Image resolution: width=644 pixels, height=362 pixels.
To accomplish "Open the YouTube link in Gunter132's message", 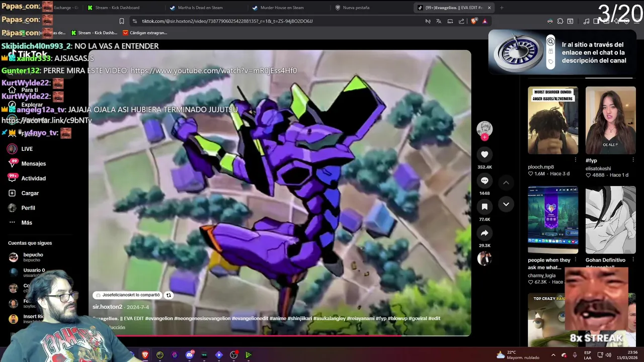I will click(214, 71).
